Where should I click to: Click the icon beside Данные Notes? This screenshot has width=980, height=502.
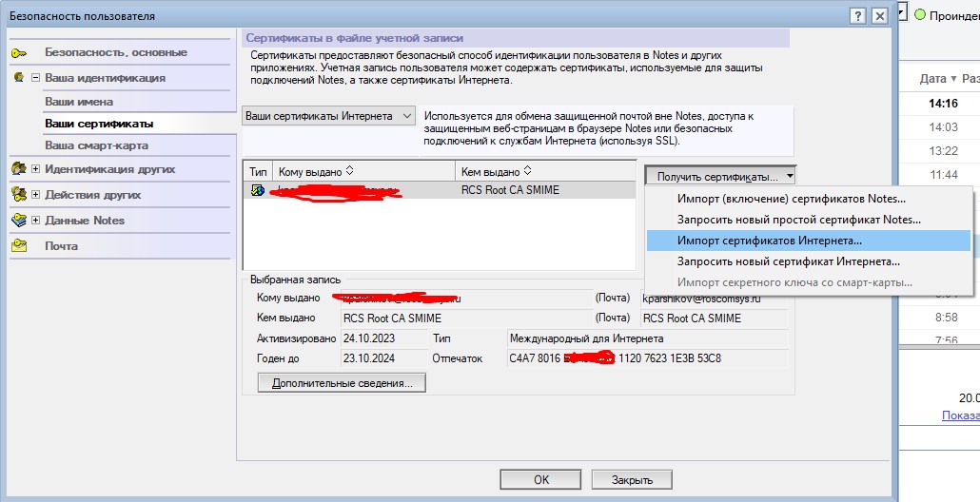pyautogui.click(x=19, y=221)
